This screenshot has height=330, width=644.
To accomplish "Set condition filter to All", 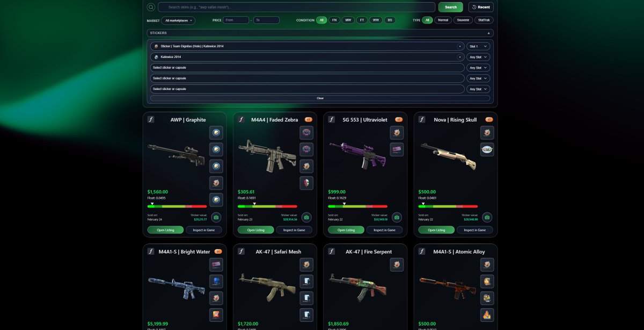I will tap(321, 20).
